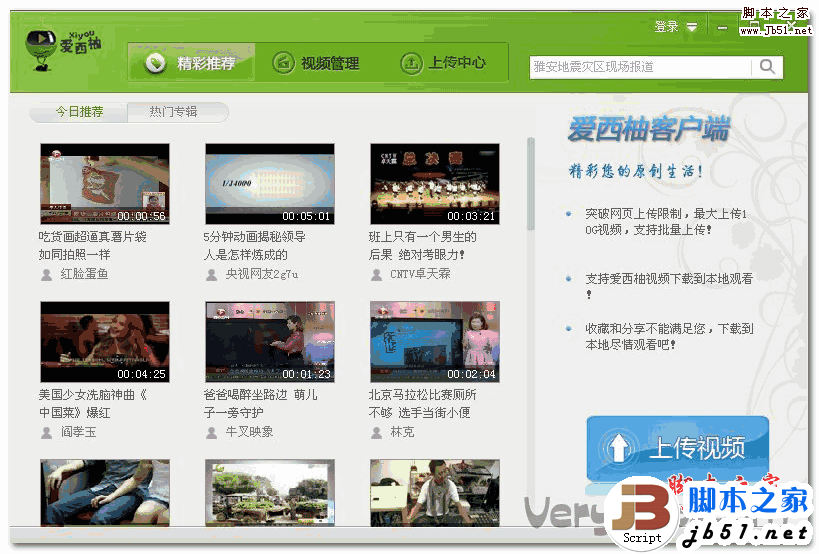Click uploader name 红脸蛋鱼

click(x=84, y=274)
